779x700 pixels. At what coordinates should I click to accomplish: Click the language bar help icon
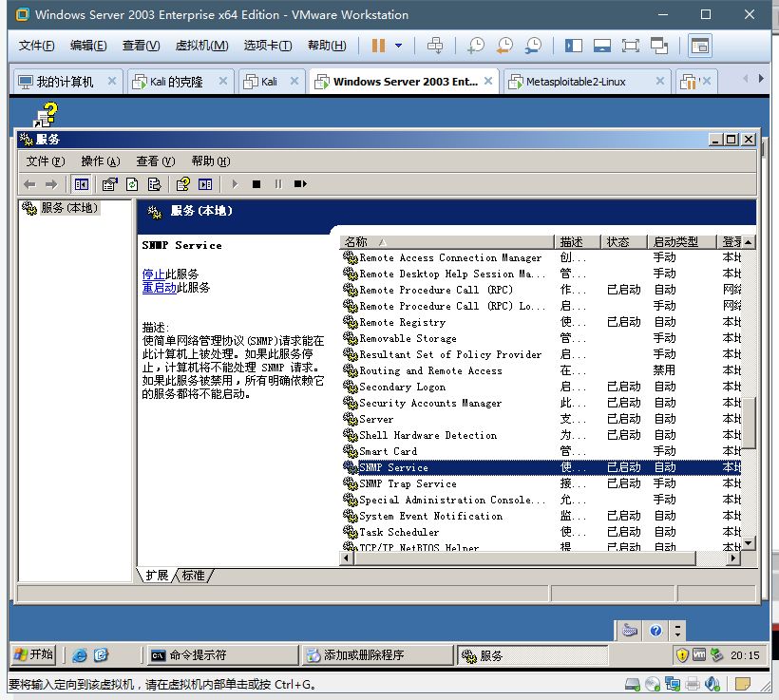tap(655, 631)
